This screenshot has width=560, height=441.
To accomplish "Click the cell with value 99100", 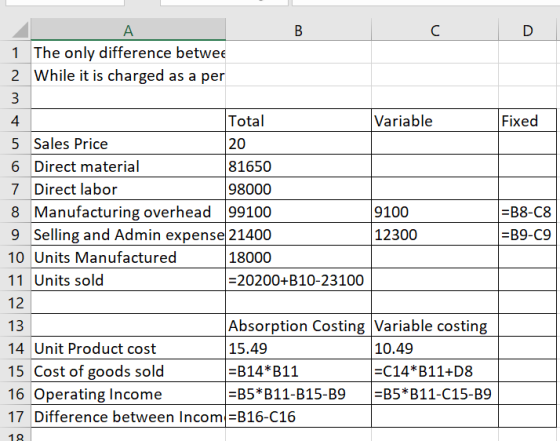I will (x=298, y=212).
